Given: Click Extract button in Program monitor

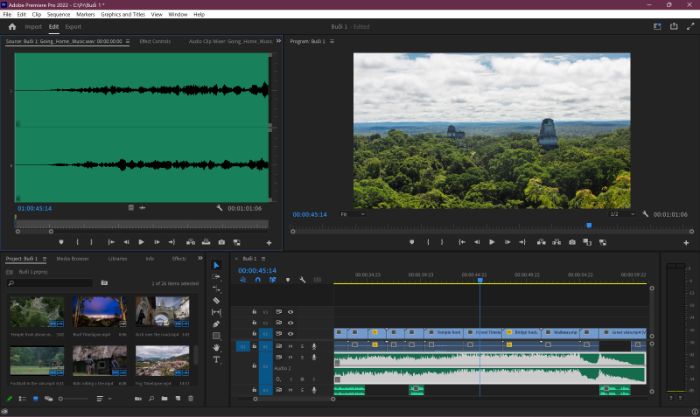Looking at the screenshot, I should (x=557, y=242).
